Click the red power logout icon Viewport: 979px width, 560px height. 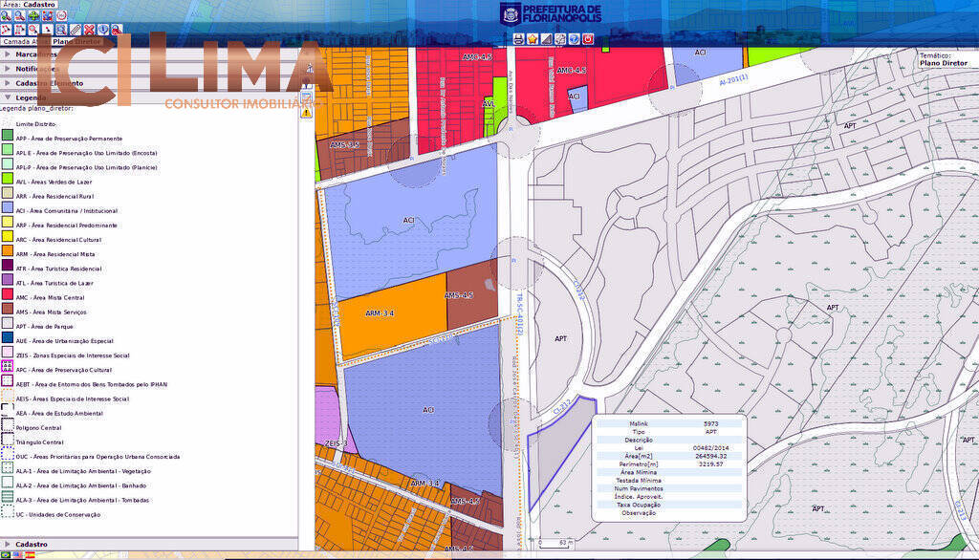click(x=588, y=39)
